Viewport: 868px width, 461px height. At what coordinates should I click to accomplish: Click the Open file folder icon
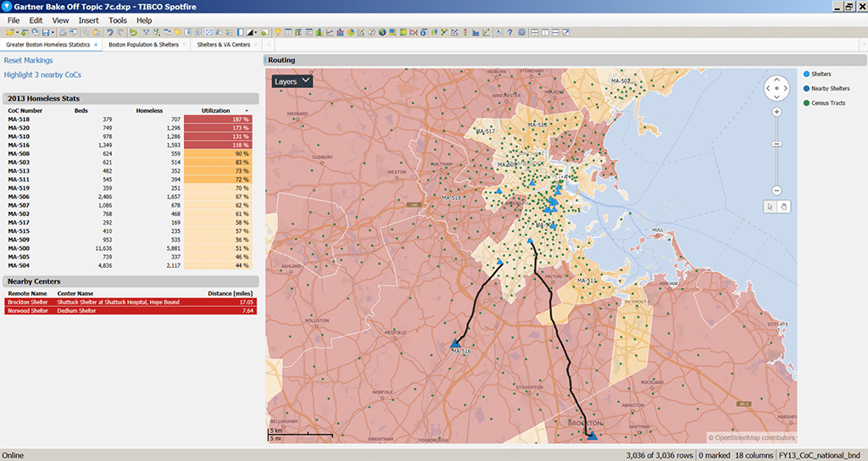point(10,33)
